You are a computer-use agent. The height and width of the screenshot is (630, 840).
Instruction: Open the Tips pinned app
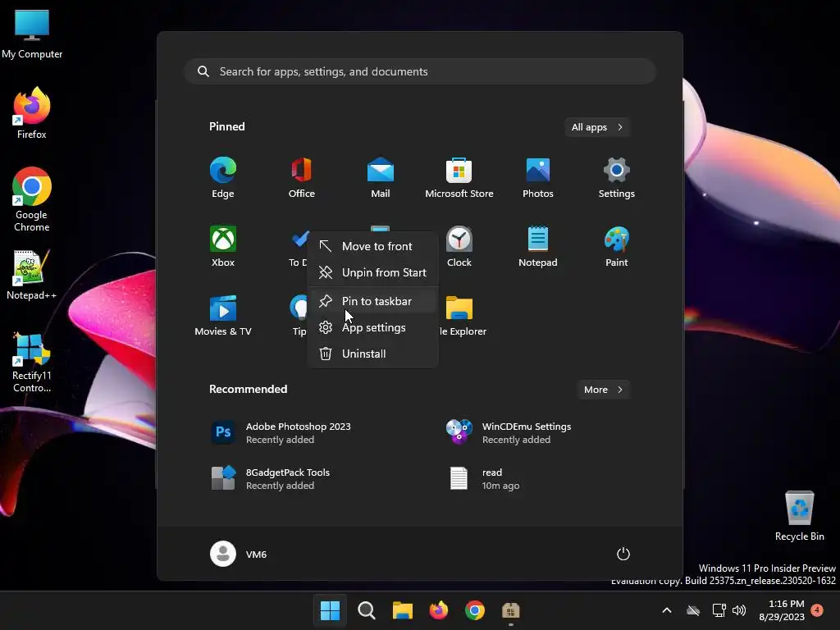(x=298, y=316)
